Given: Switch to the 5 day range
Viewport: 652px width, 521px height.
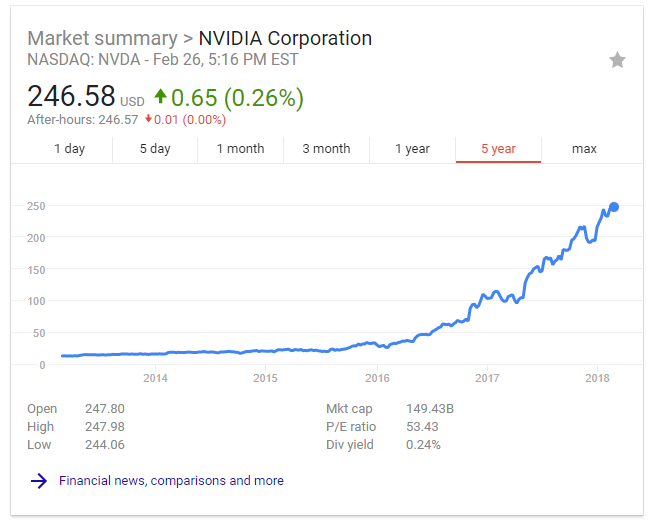Looking at the screenshot, I should pyautogui.click(x=155, y=149).
